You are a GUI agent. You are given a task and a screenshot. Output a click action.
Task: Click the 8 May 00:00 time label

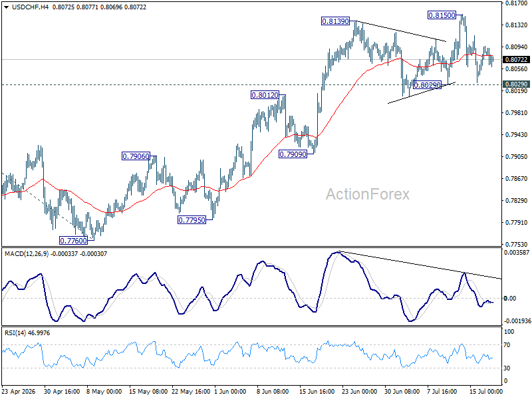tap(104, 392)
